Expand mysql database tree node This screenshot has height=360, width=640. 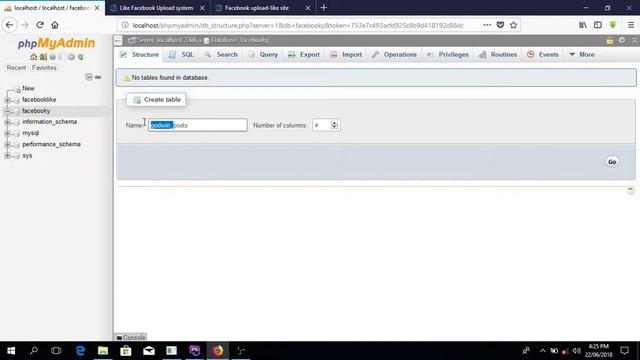click(x=7, y=133)
